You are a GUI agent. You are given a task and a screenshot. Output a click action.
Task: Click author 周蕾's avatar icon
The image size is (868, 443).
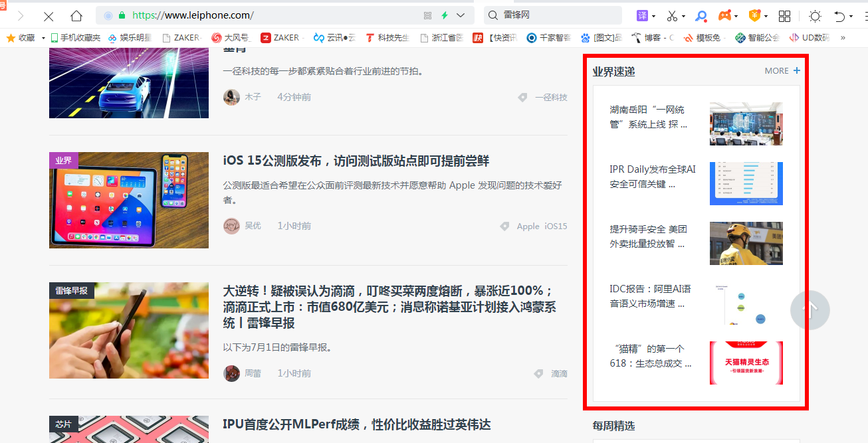coord(231,373)
